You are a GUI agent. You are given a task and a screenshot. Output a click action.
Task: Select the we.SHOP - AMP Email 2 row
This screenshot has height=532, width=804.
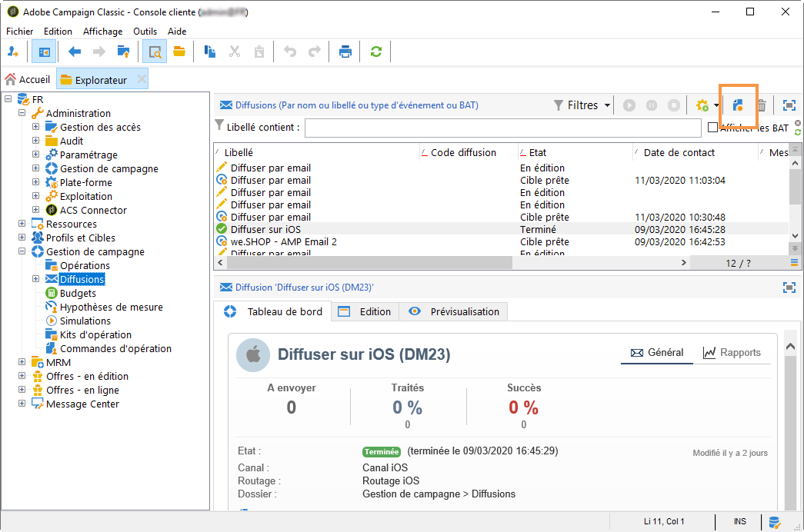pos(502,242)
